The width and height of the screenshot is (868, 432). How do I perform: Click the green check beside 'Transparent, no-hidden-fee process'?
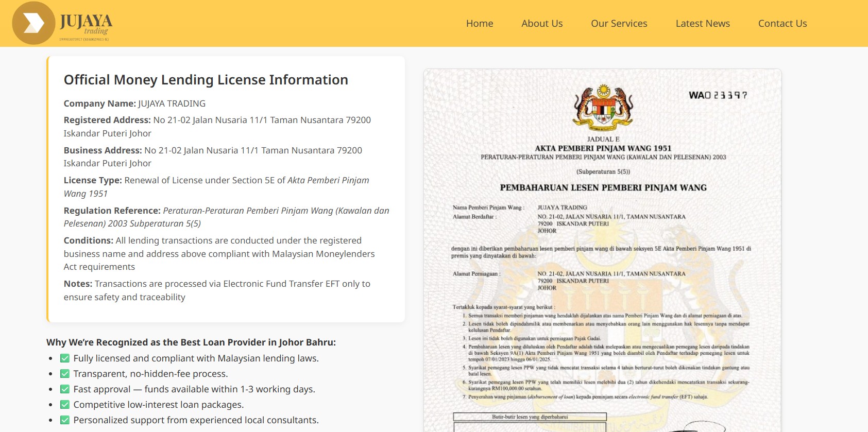click(65, 374)
